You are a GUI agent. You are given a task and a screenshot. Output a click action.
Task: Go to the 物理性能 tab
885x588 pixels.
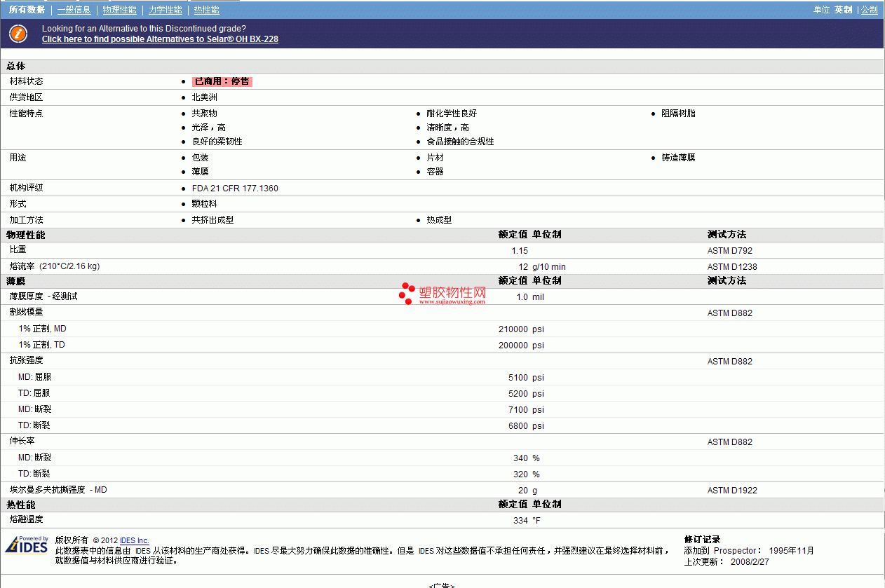click(120, 10)
